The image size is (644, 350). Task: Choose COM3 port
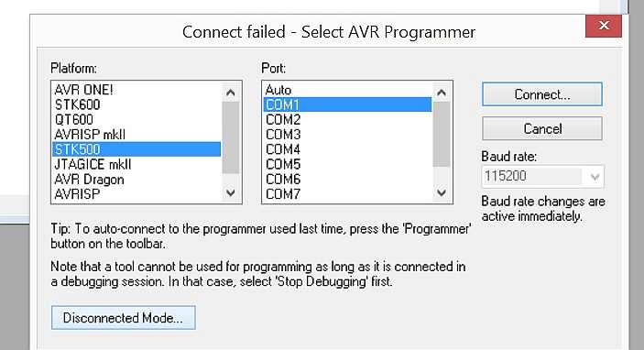pyautogui.click(x=347, y=135)
